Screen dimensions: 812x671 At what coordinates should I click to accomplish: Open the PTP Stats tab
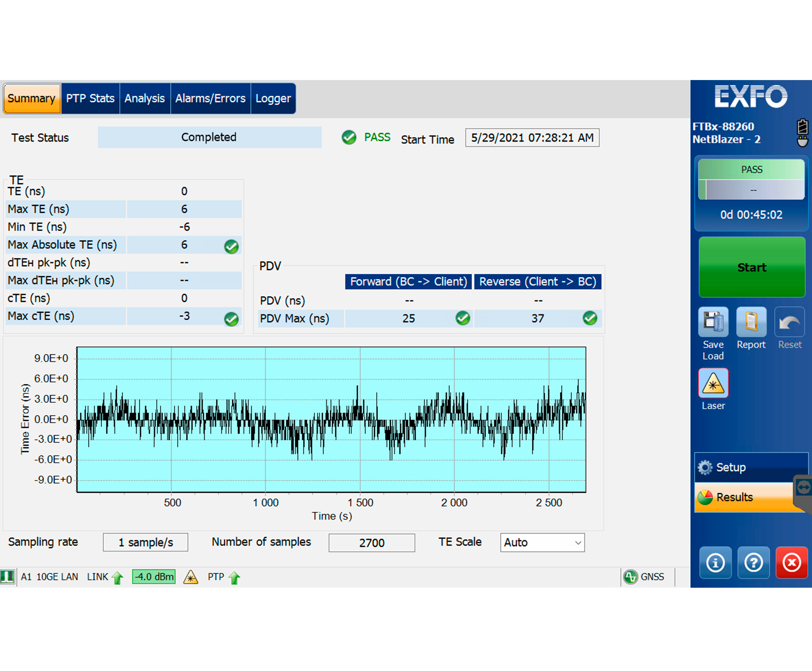(90, 98)
